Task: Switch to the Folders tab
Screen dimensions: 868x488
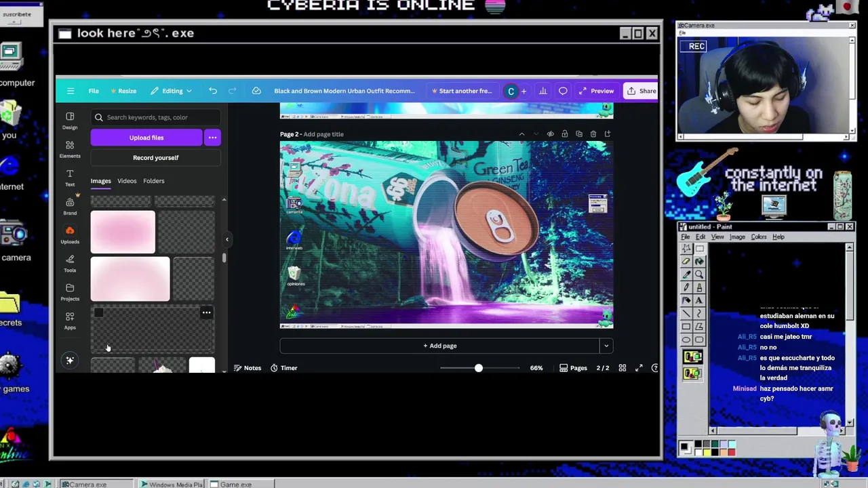Action: (x=154, y=181)
